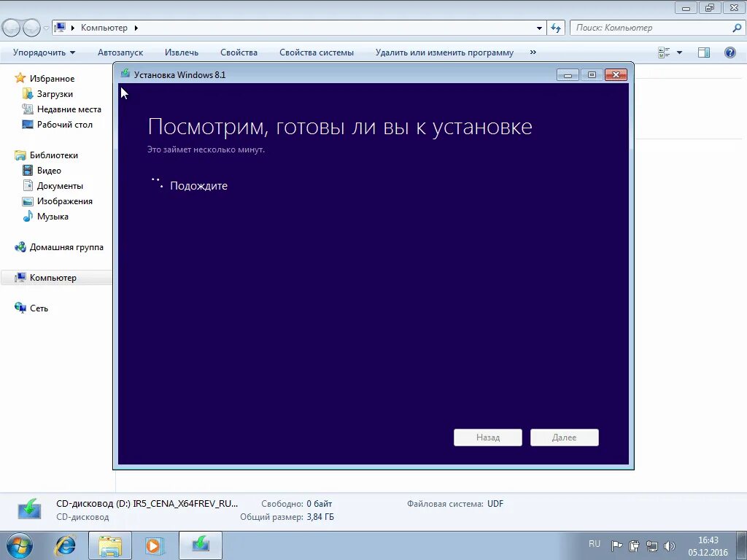The width and height of the screenshot is (747, 560).
Task: Click the power plug tray icon
Action: coord(634,545)
